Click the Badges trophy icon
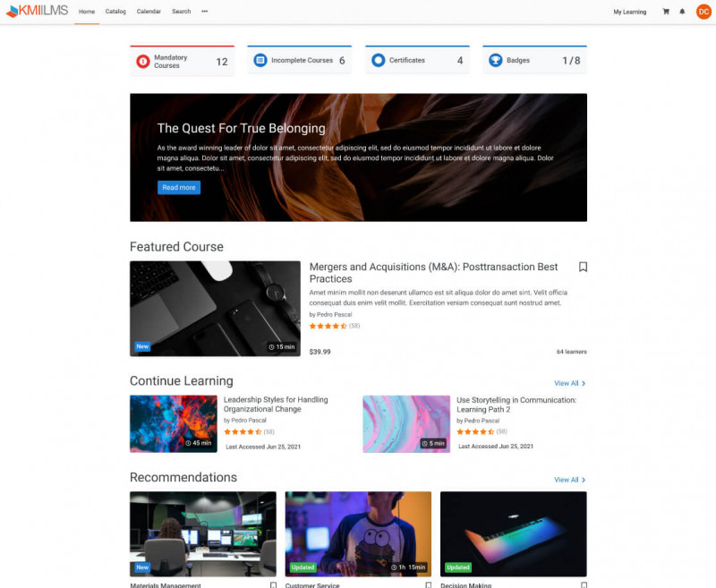Image resolution: width=716 pixels, height=588 pixels. click(494, 60)
